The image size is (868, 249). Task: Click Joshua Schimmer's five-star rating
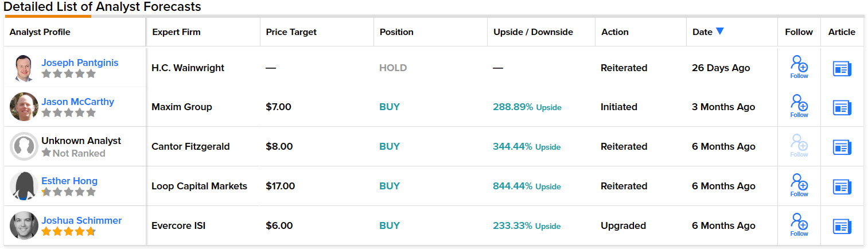pyautogui.click(x=68, y=232)
